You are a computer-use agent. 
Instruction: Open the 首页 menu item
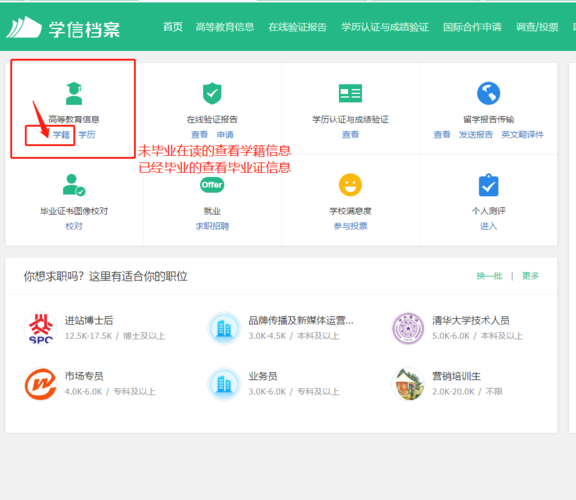pyautogui.click(x=173, y=27)
